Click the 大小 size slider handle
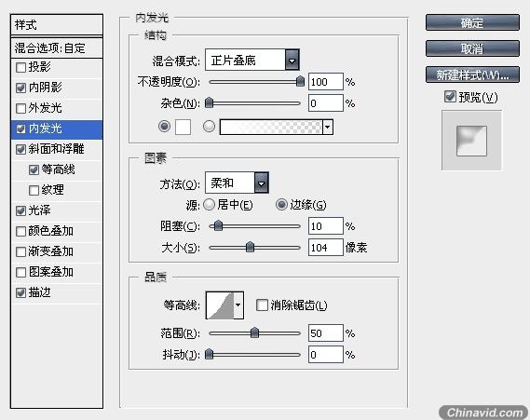The height and width of the screenshot is (420, 530). [x=250, y=247]
